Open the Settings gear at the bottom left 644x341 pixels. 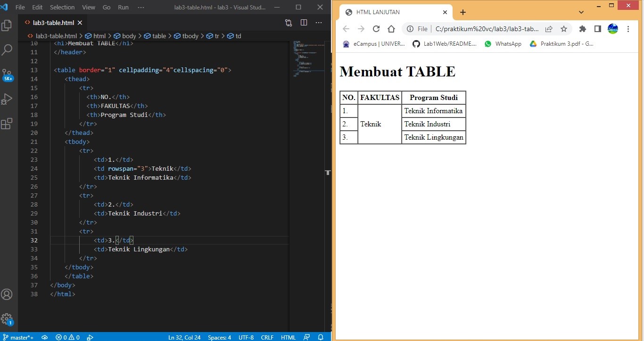pyautogui.click(x=7, y=318)
